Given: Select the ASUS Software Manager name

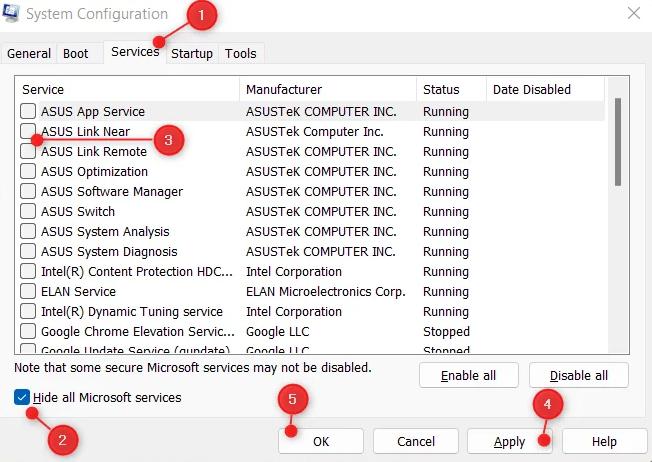Looking at the screenshot, I should point(112,191).
